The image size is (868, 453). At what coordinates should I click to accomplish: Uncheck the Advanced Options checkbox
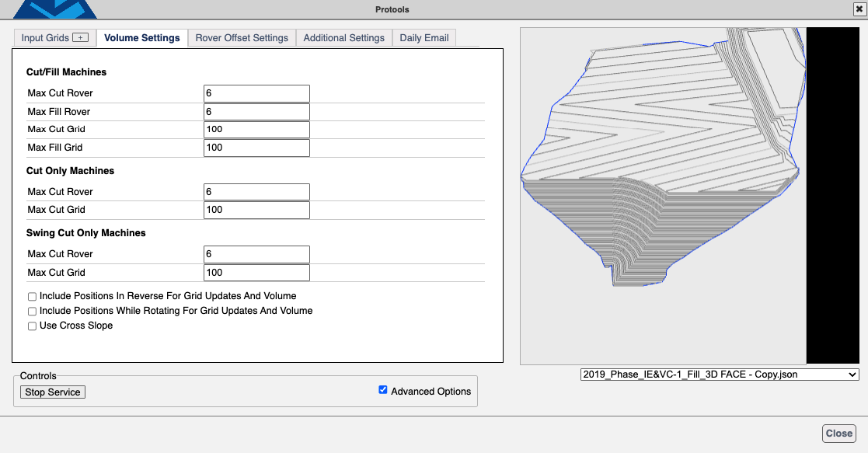tap(382, 390)
